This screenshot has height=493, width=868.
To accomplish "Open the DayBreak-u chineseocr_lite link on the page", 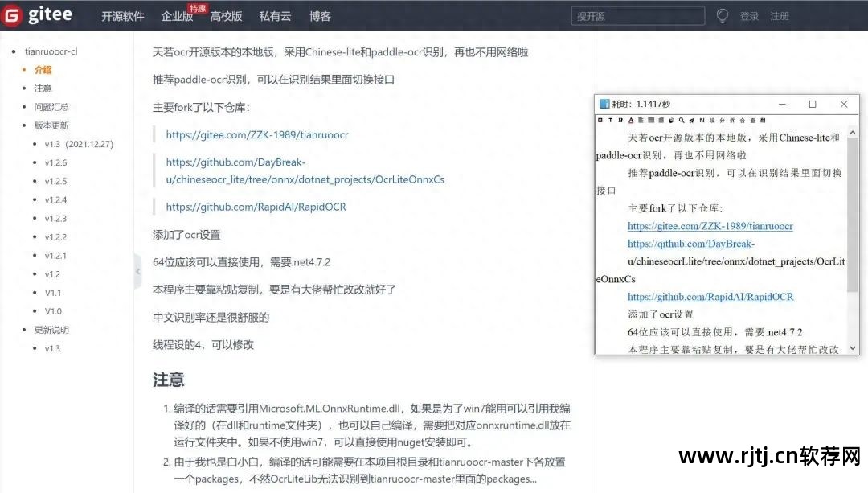I will [x=305, y=170].
